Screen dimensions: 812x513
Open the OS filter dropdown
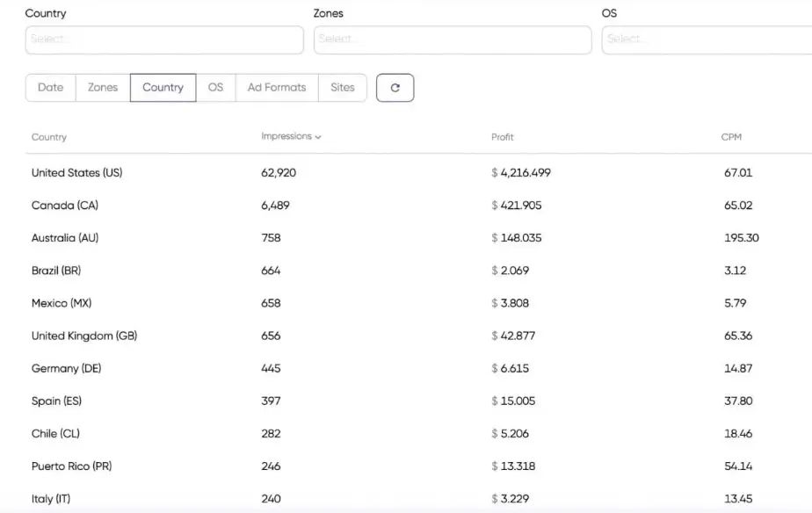[707, 40]
